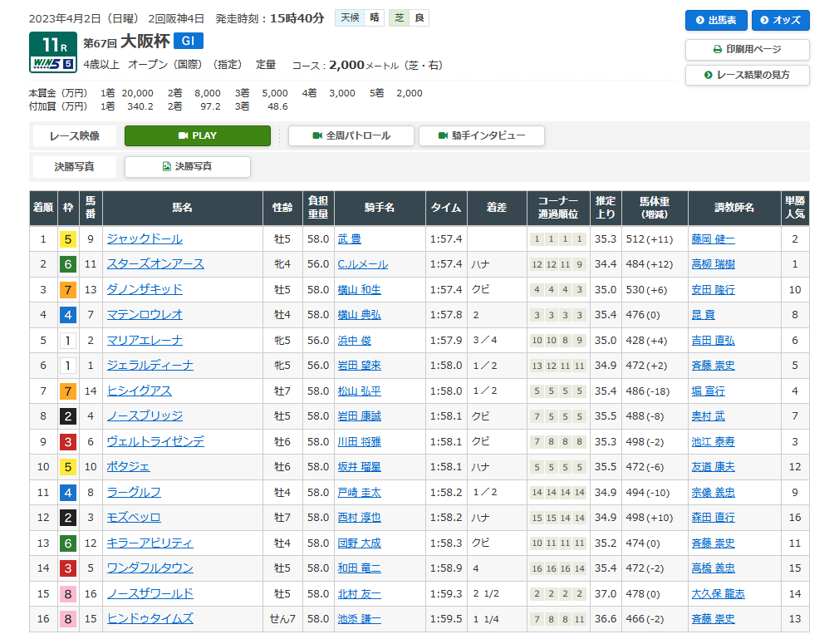Click the 晴 weather indicator
This screenshot has width=839, height=644.
[375, 17]
